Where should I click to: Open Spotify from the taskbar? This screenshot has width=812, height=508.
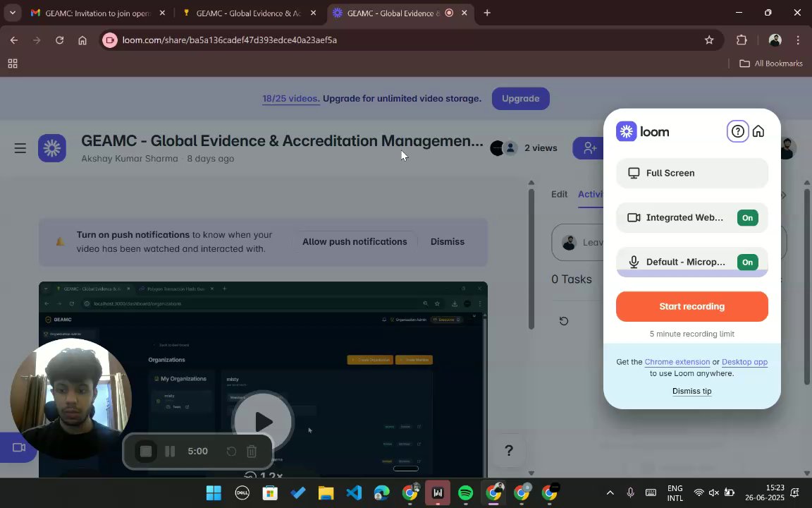pyautogui.click(x=465, y=492)
